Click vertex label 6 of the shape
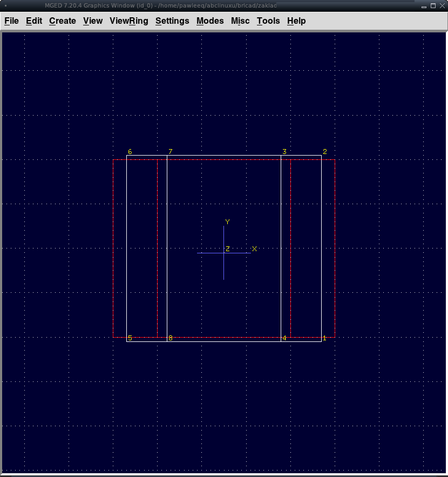The height and width of the screenshot is (477, 448). (130, 151)
